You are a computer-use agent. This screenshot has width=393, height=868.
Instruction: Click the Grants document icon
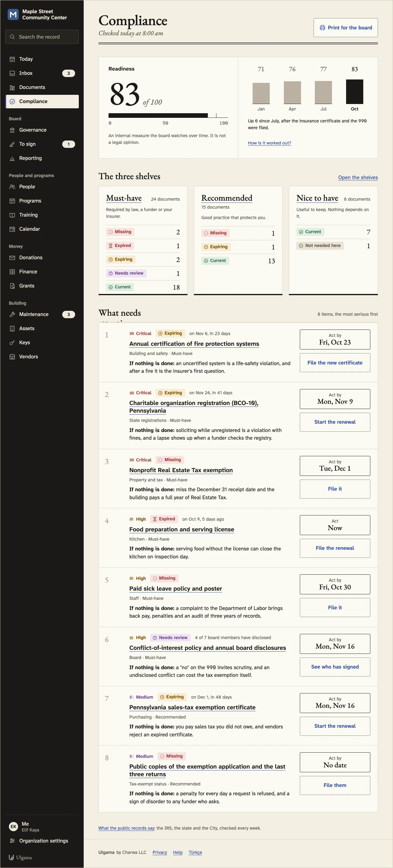click(12, 286)
